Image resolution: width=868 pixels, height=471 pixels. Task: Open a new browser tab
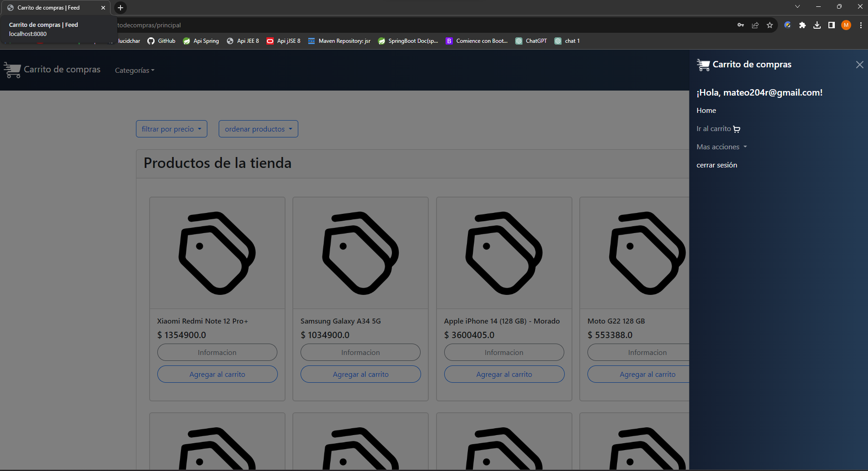point(120,8)
